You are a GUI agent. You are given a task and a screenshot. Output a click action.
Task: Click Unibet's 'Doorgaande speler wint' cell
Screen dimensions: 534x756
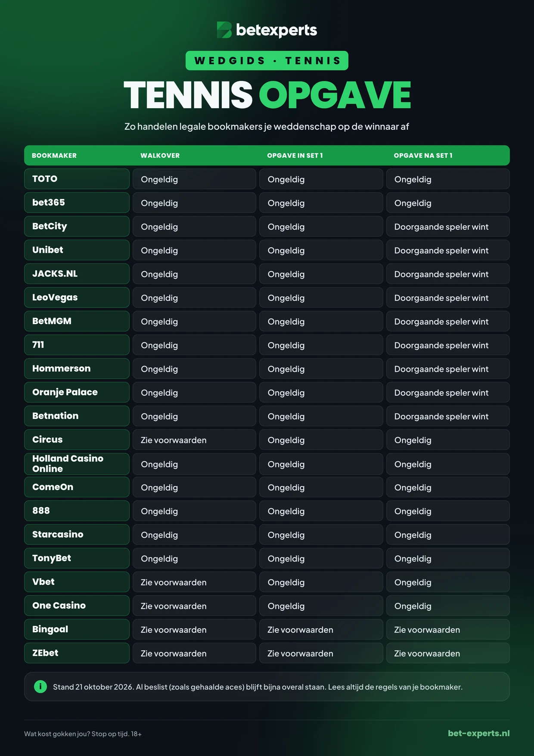(448, 250)
